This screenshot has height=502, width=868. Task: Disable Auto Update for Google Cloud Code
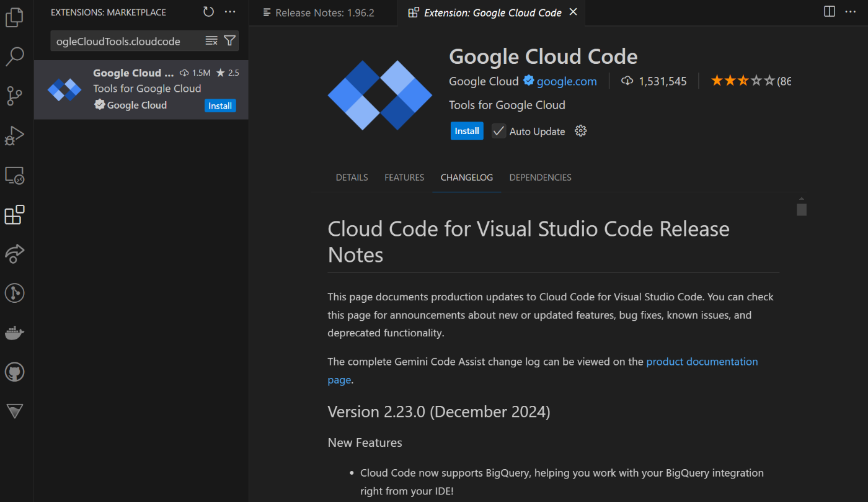[498, 130]
